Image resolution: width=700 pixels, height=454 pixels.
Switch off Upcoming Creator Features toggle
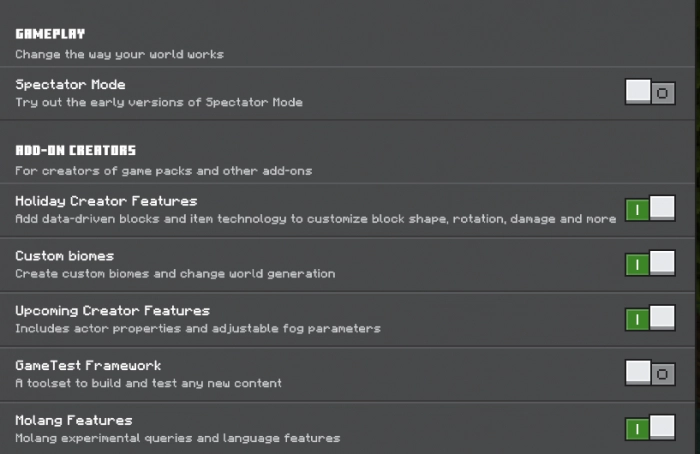[650, 319]
